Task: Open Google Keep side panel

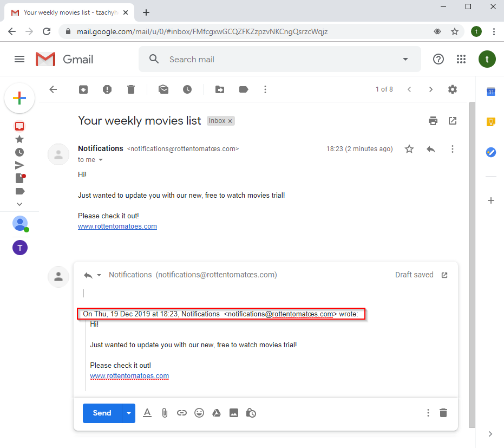Action: (491, 121)
